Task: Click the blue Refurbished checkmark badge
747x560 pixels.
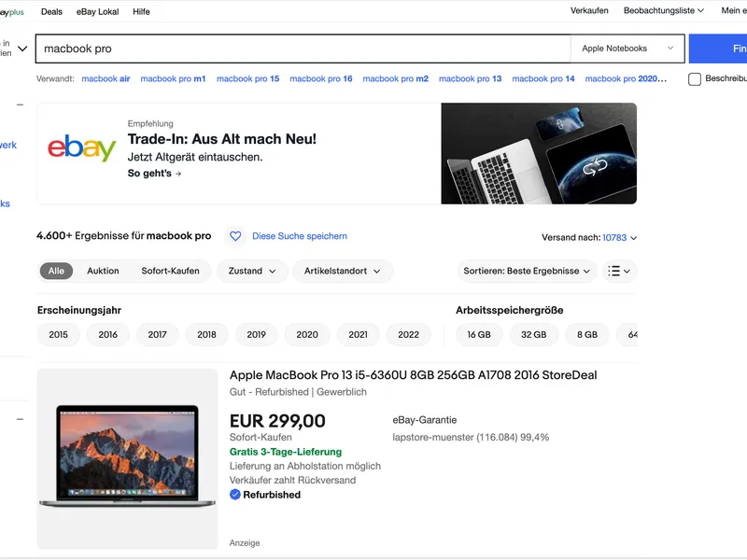Action: click(x=235, y=495)
